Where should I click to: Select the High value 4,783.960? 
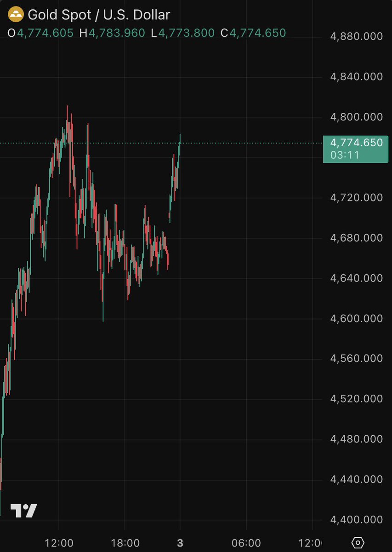(x=117, y=33)
